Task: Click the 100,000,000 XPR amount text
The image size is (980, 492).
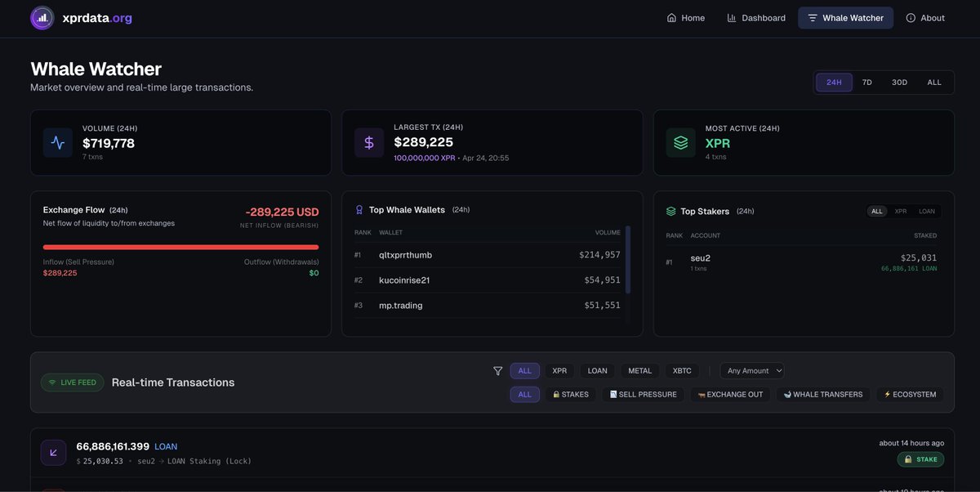Action: tap(425, 158)
